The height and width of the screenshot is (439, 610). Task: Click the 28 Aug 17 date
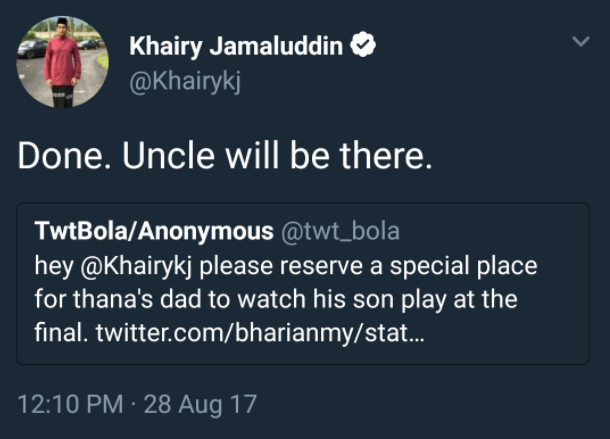tap(200, 405)
